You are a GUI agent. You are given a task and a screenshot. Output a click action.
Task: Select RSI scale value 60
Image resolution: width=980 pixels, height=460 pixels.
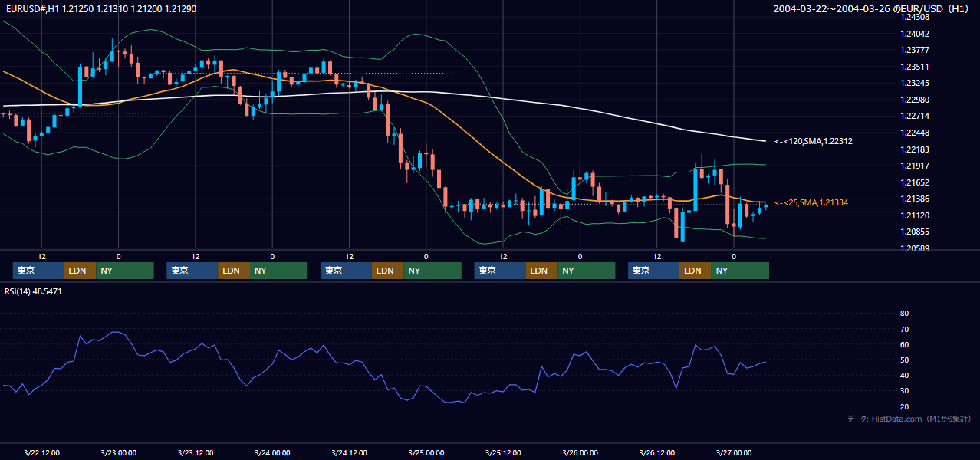(x=904, y=344)
